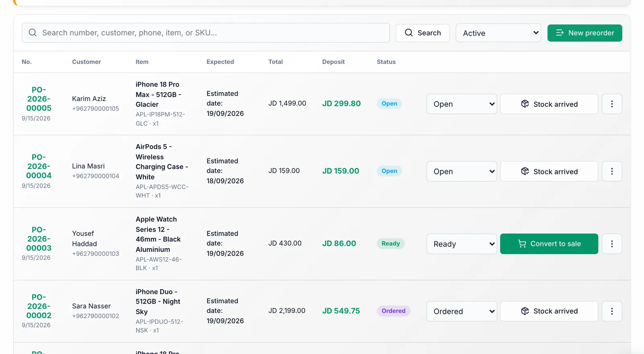Open preorder PO-2026-00005 link
644x354 pixels.
(39, 99)
